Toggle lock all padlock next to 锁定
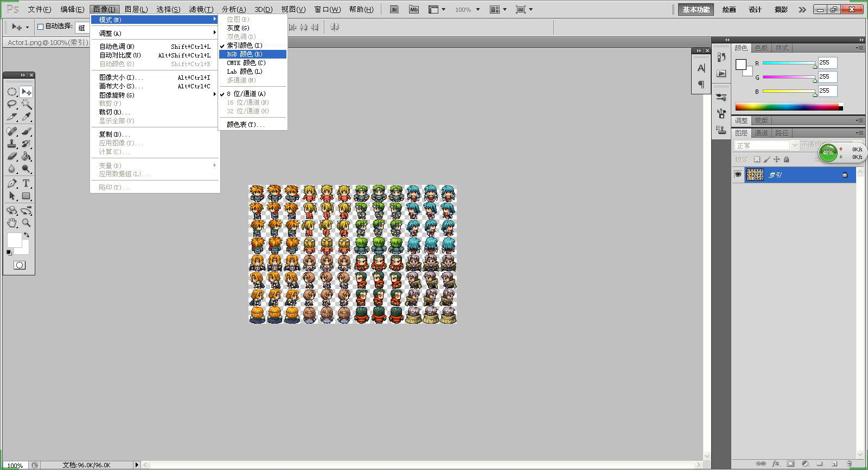Viewport: 868px width, 470px height. point(787,159)
